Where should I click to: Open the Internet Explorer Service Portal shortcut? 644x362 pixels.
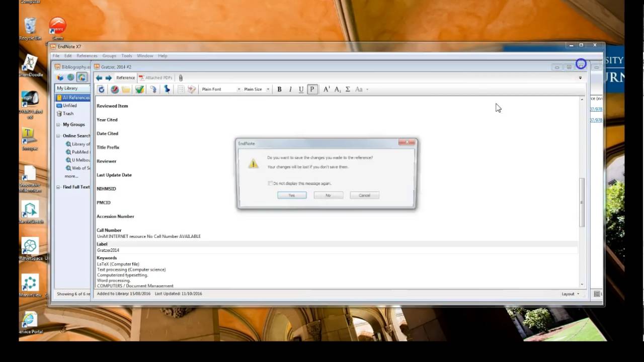coord(30,323)
